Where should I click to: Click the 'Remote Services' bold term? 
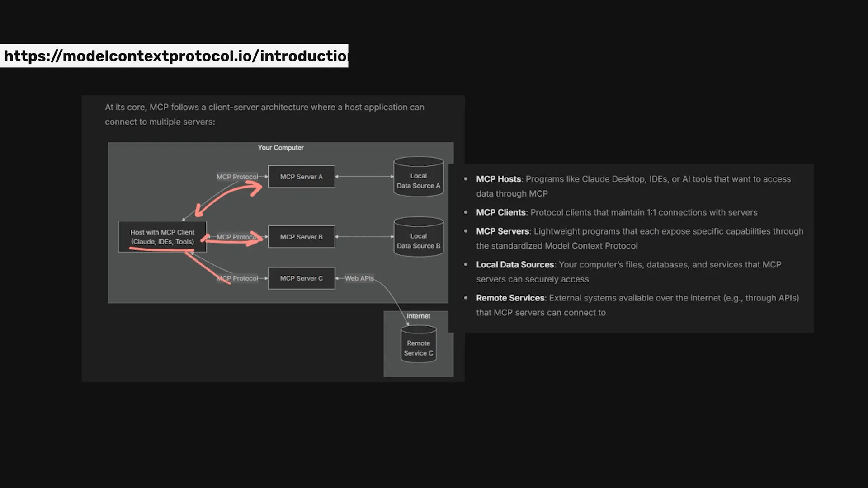[x=510, y=298]
